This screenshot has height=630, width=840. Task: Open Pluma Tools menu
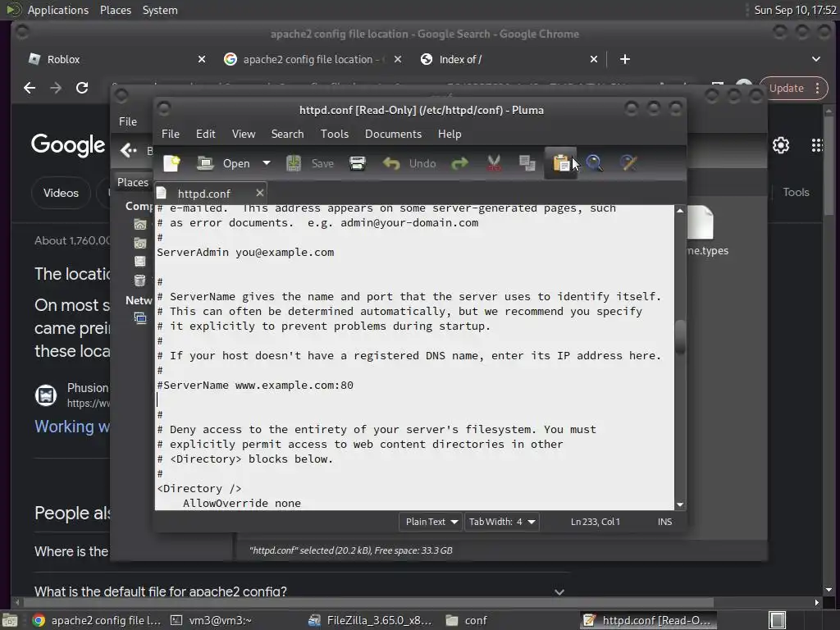coord(335,134)
